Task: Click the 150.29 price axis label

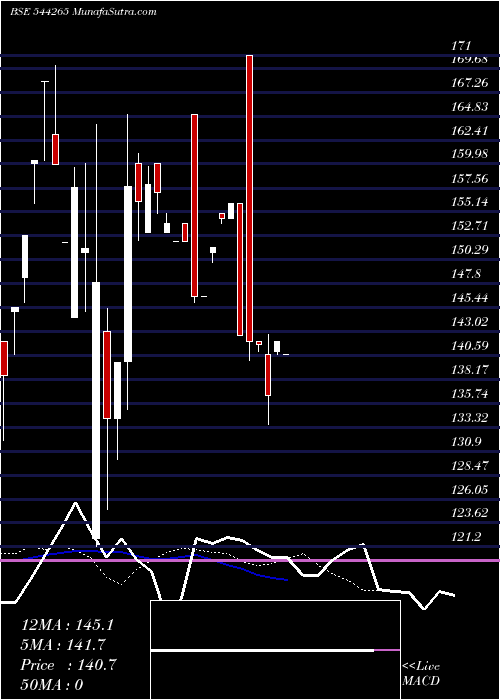Action: [x=469, y=250]
